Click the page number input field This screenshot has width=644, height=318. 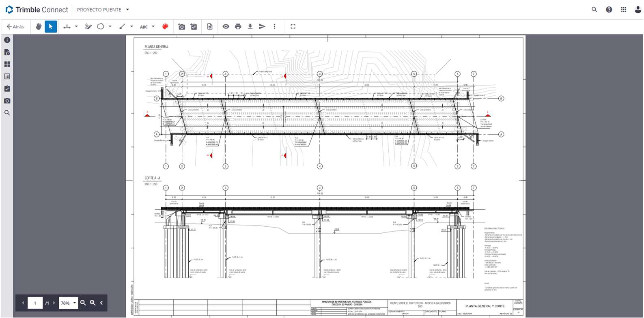[35, 303]
